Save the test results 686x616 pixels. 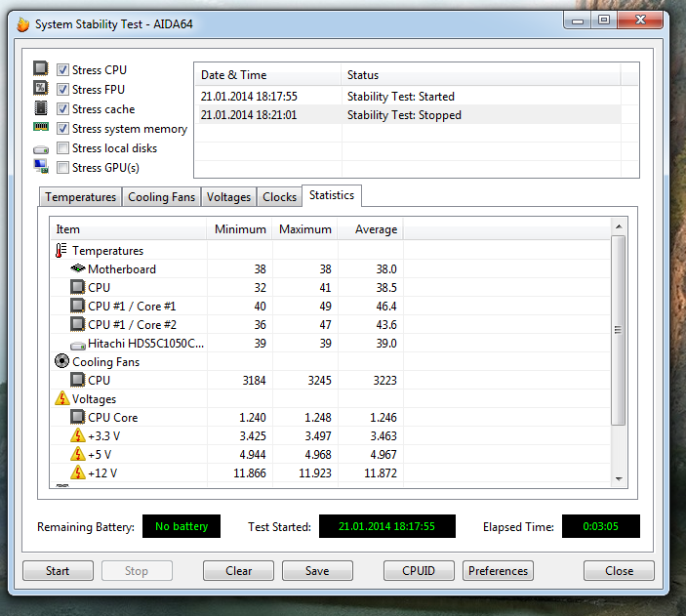click(x=317, y=571)
